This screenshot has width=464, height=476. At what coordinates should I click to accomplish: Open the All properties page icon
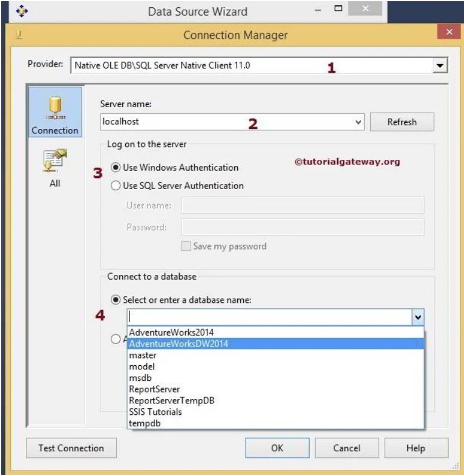click(55, 168)
